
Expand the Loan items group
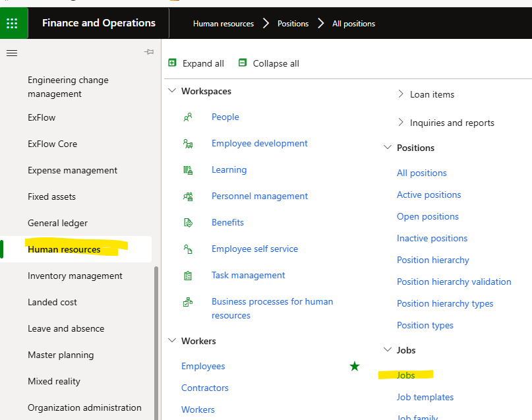pyautogui.click(x=401, y=94)
